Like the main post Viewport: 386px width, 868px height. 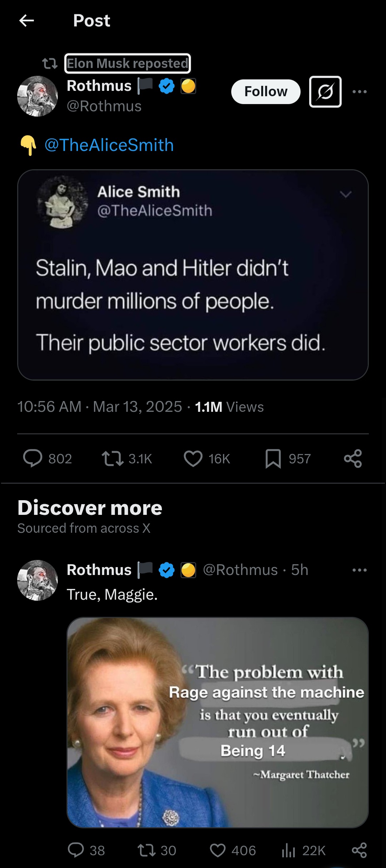193,458
